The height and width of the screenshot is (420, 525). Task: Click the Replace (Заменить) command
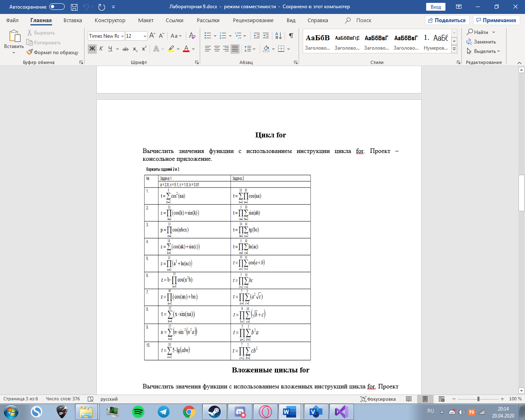click(481, 42)
